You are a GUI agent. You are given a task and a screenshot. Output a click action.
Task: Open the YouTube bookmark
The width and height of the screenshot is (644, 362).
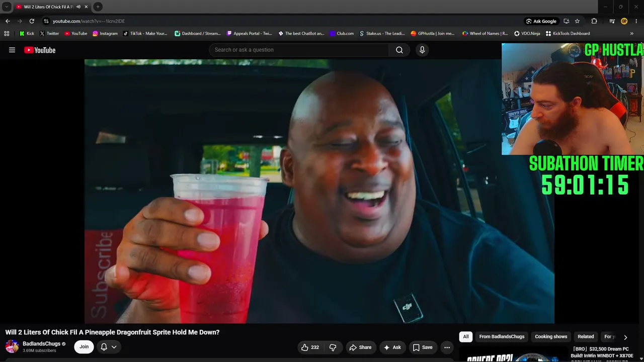click(x=75, y=34)
